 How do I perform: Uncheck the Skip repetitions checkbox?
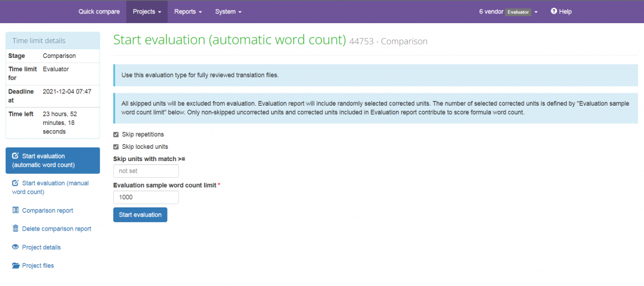click(116, 135)
